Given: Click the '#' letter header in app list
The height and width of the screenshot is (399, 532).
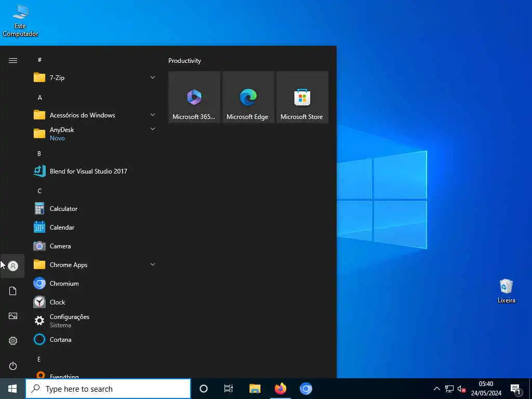Looking at the screenshot, I should (39, 60).
